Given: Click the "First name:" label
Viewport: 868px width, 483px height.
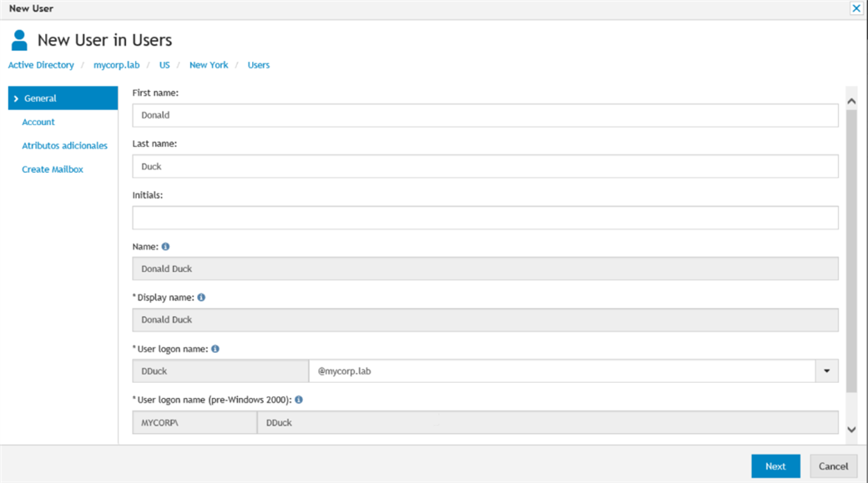Looking at the screenshot, I should [x=155, y=93].
